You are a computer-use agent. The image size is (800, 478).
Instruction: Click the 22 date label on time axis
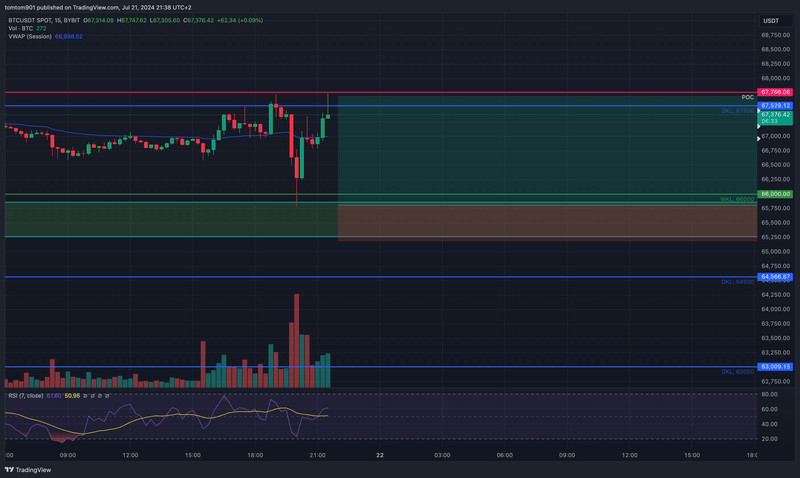[x=380, y=455]
